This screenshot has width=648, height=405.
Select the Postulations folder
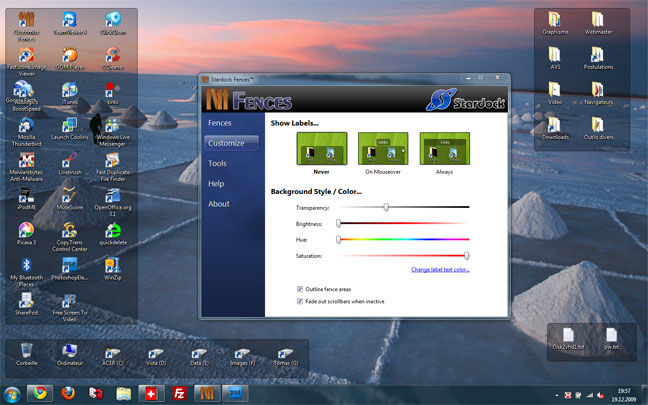point(598,58)
